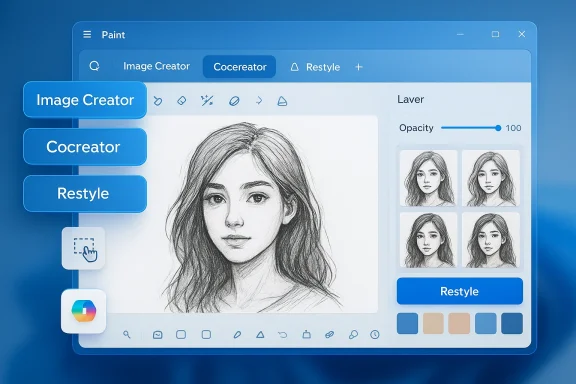Screen dimensions: 576x384
Task: Click the large Restyle floating button on left
Action: tap(85, 194)
